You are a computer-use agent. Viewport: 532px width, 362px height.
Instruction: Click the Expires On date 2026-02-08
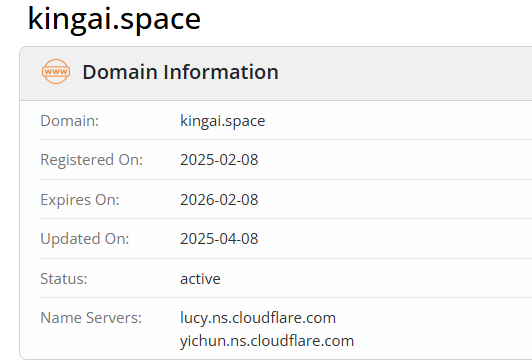click(219, 200)
